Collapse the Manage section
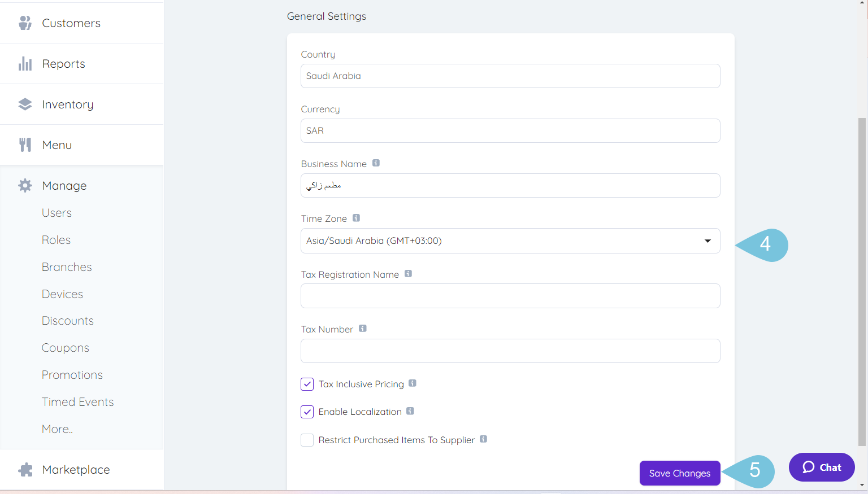Image resolution: width=868 pixels, height=494 pixels. [x=82, y=186]
